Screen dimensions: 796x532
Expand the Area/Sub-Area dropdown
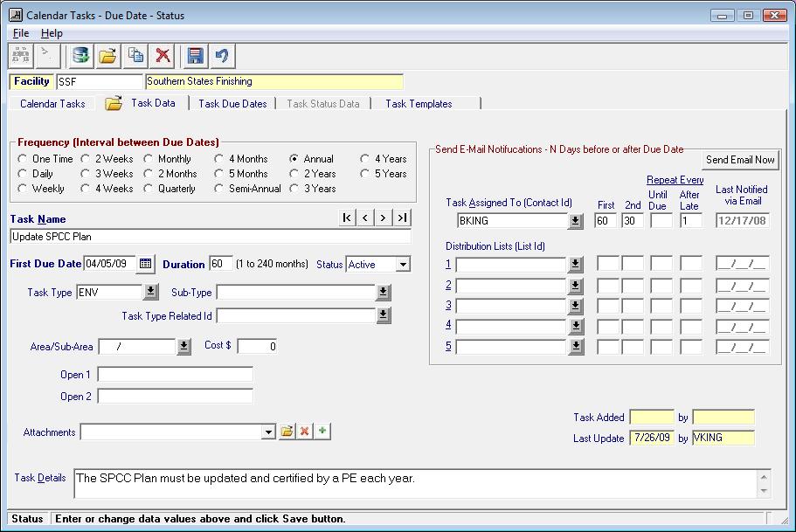[183, 346]
